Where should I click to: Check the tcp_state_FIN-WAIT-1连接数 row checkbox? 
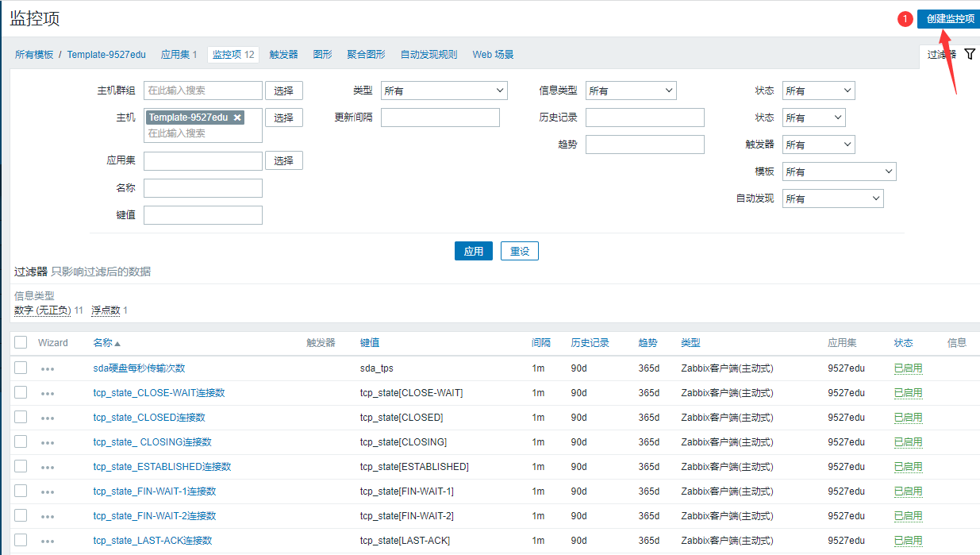pos(21,491)
